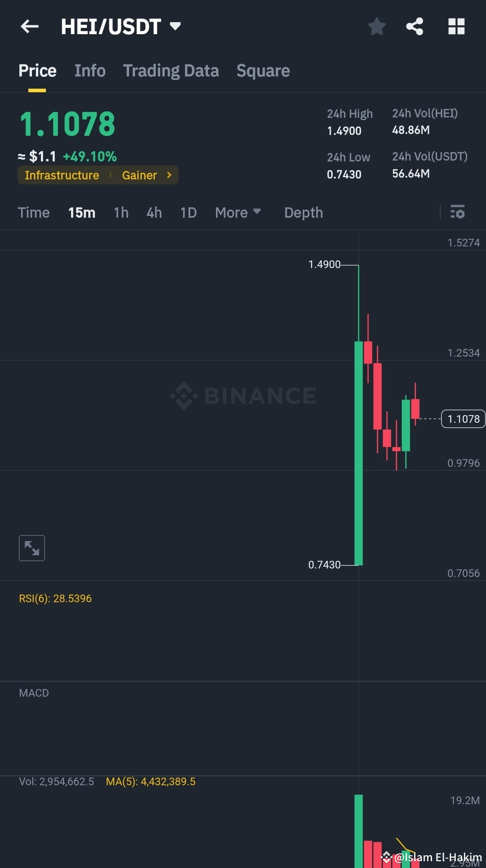486x868 pixels.
Task: Open the Square tab
Action: (x=263, y=71)
